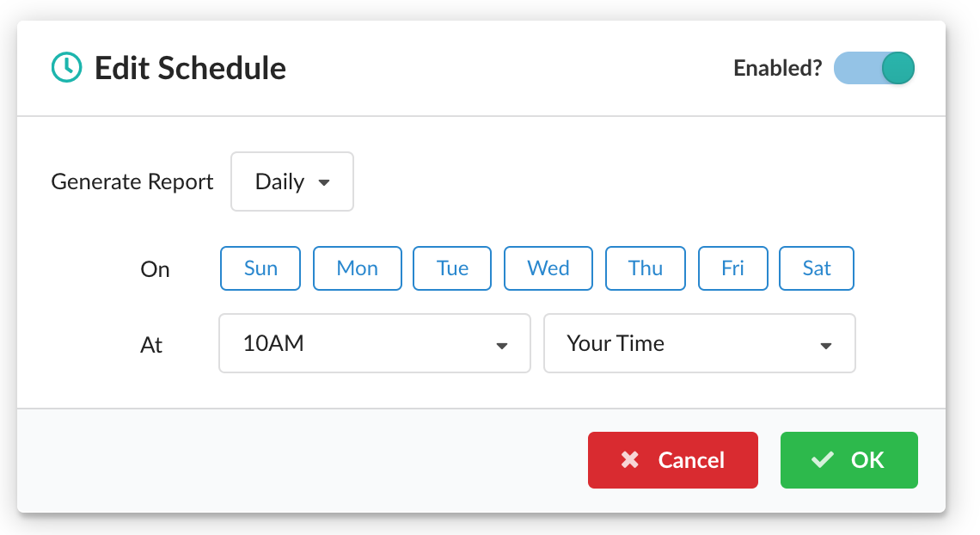The image size is (980, 535).
Task: Click the X icon inside the Cancel button
Action: (633, 459)
